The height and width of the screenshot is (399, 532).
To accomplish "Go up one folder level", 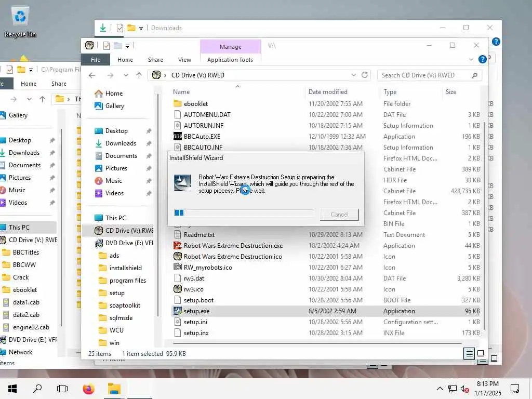I will [x=139, y=75].
